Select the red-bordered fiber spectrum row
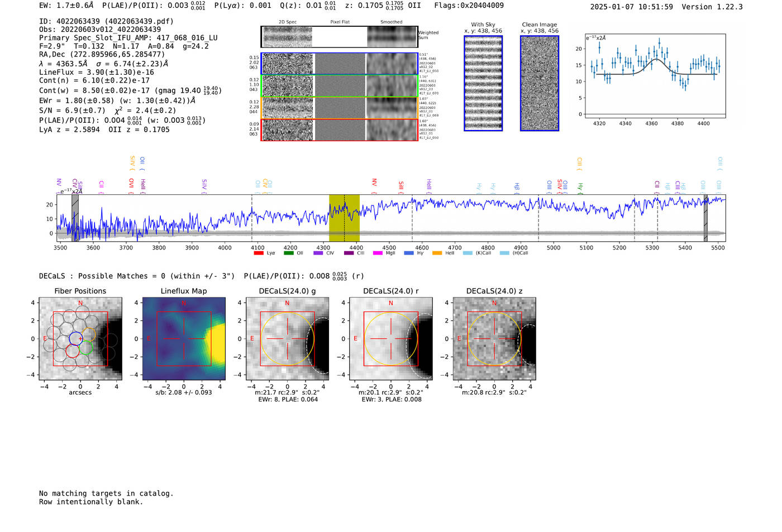This screenshot has height=532, width=782. 339,130
